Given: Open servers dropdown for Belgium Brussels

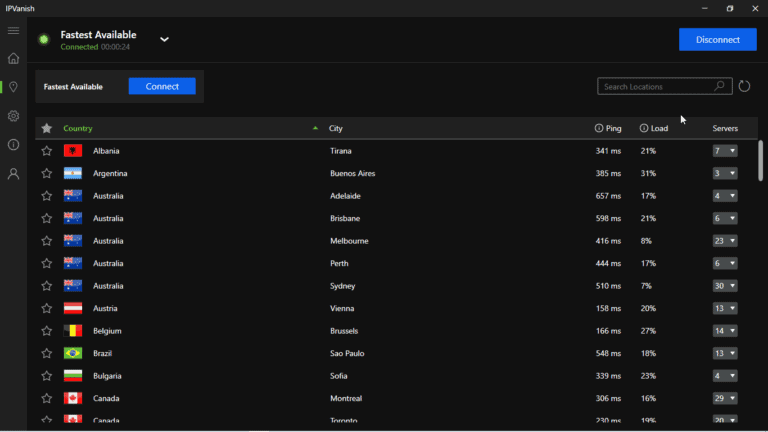Looking at the screenshot, I should [x=724, y=331].
